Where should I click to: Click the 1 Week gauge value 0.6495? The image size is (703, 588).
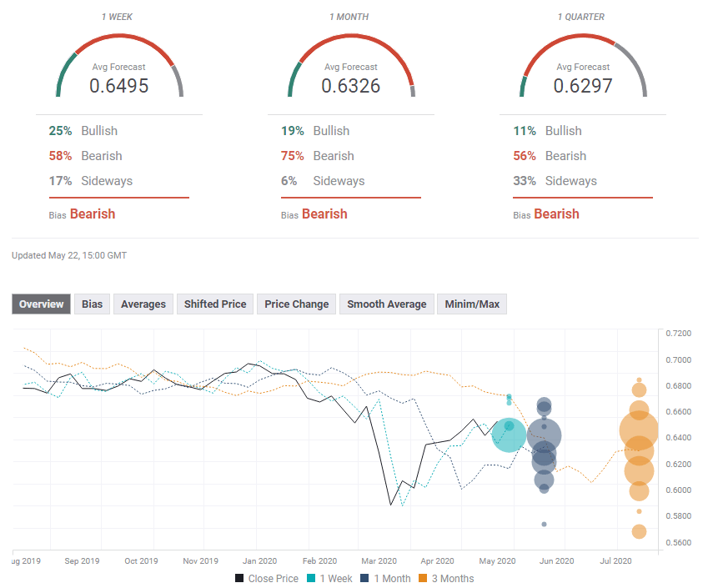(119, 86)
